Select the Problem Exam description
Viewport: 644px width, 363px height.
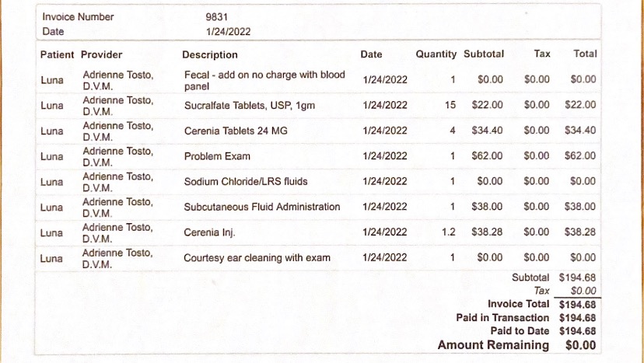(217, 156)
